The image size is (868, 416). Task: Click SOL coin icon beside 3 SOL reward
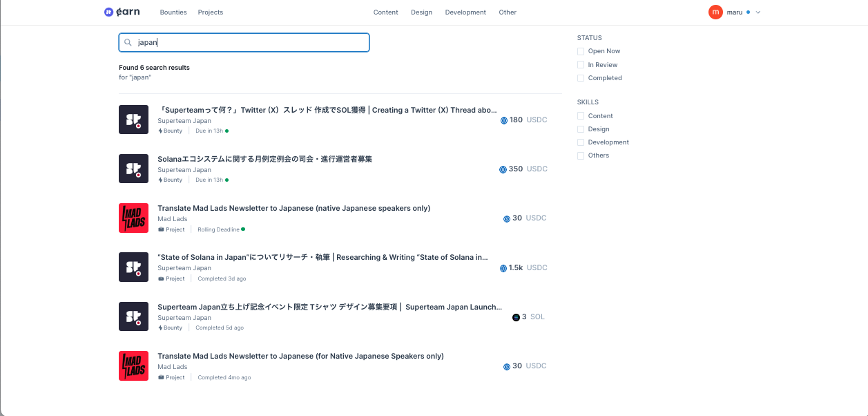tap(516, 317)
